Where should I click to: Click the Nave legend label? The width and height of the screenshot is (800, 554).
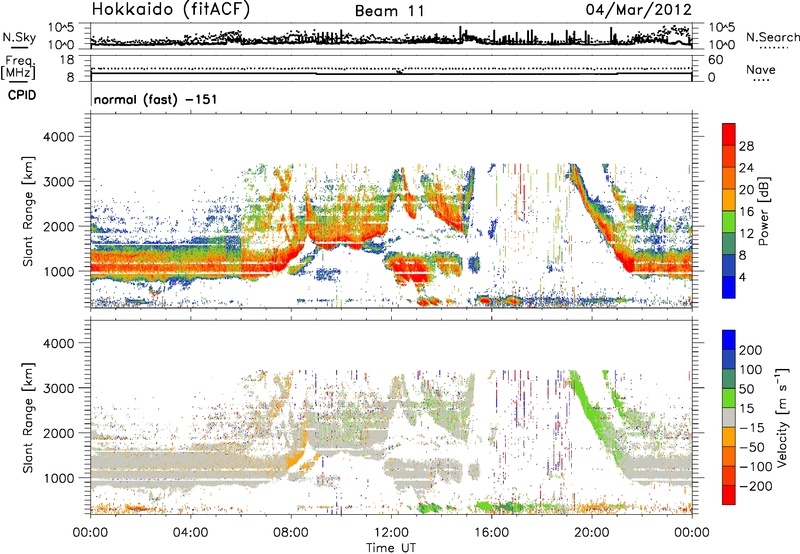pyautogui.click(x=760, y=70)
